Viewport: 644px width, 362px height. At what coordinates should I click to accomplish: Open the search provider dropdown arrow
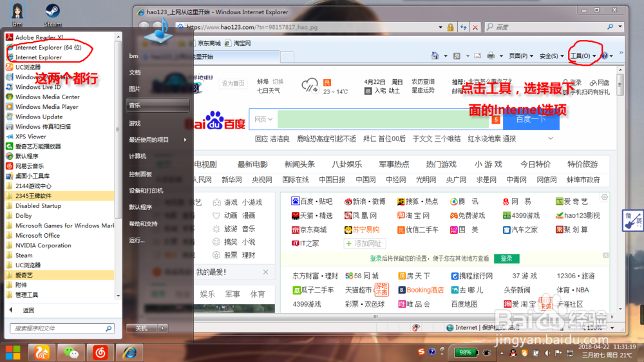pos(620,26)
